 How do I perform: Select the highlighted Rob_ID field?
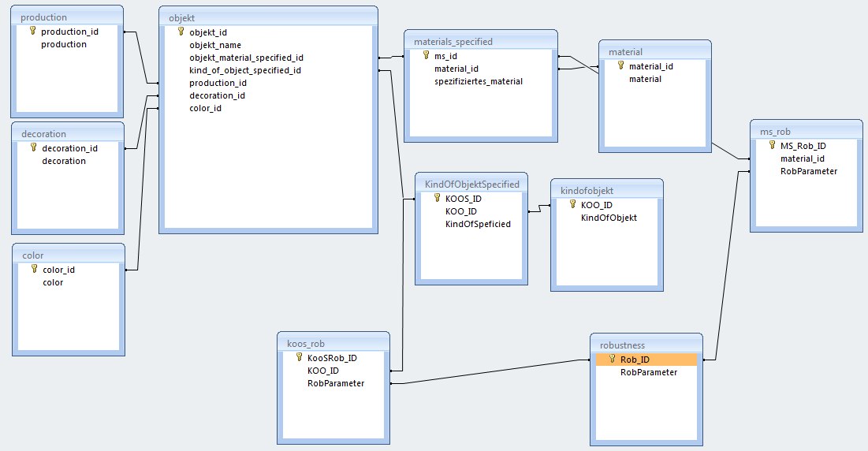pos(646,360)
